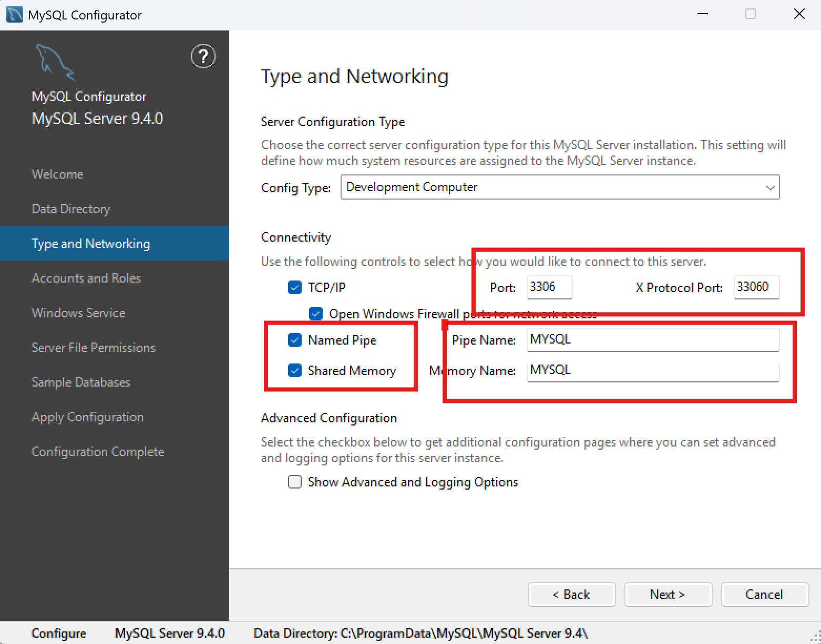Image resolution: width=821 pixels, height=644 pixels.
Task: Click the Connectivity section heading
Action: click(296, 237)
